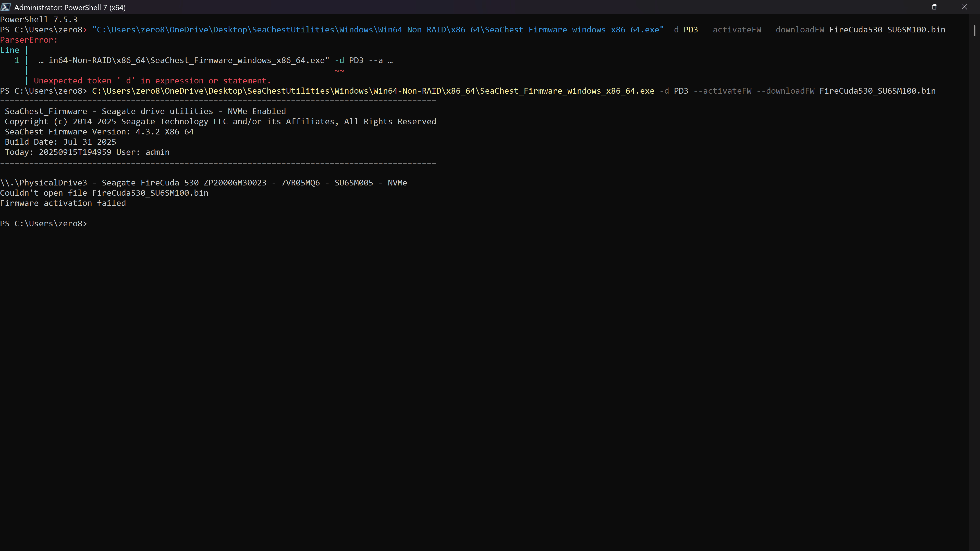Click the vertical scrollbar thumb

(x=974, y=30)
